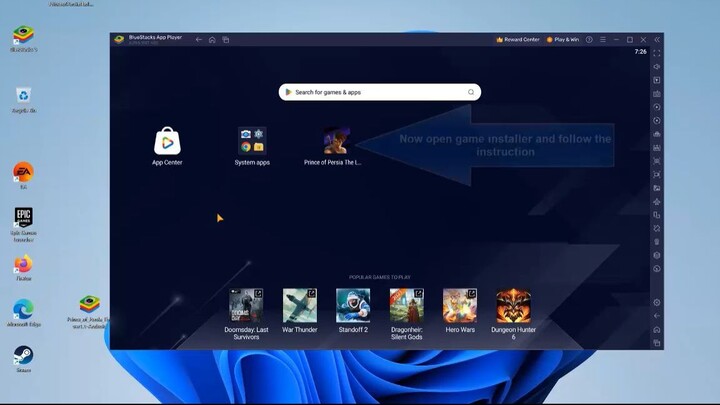The width and height of the screenshot is (720, 405).
Task: Select Hero Wars game thumbnail
Action: tap(460, 306)
